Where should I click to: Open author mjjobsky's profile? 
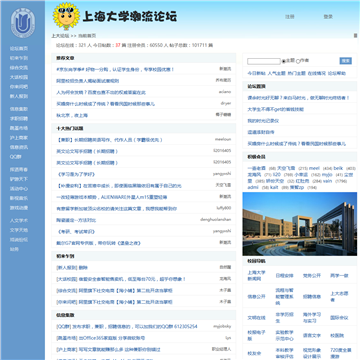(222, 326)
